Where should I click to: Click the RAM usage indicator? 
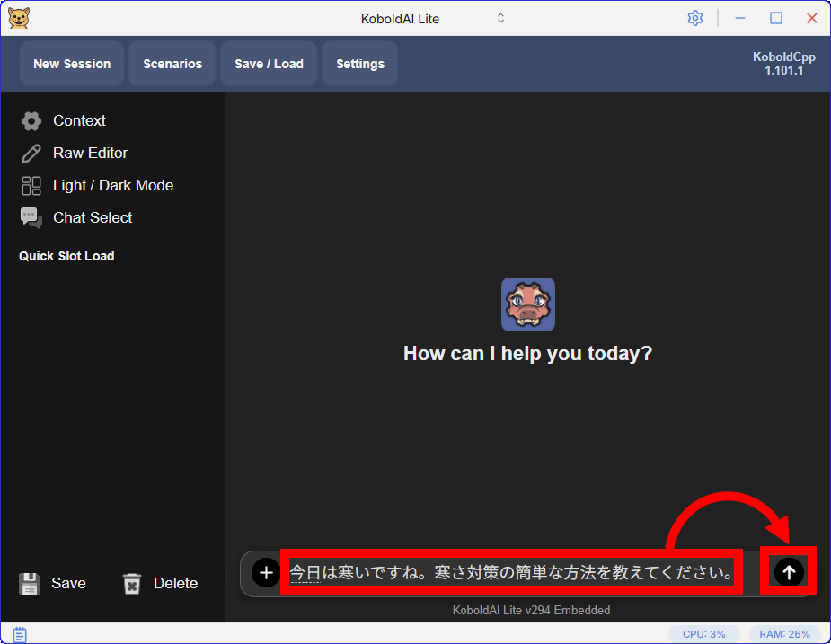coord(783,634)
